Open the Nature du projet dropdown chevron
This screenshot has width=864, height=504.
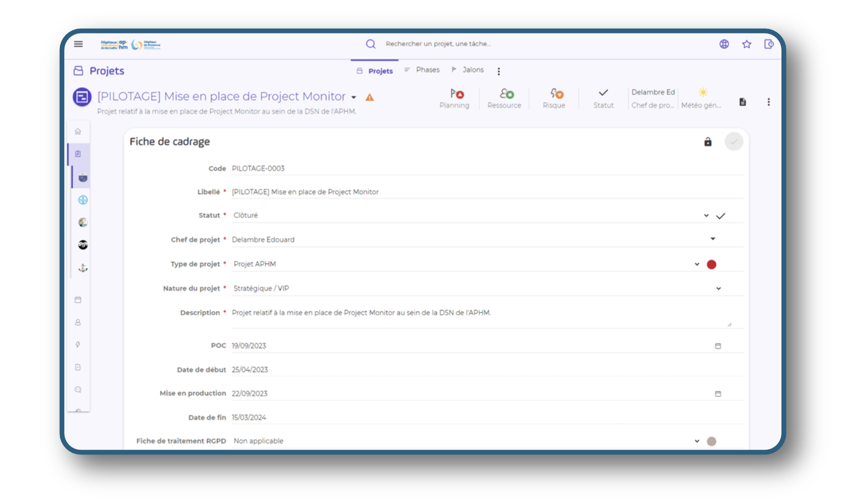(x=719, y=288)
